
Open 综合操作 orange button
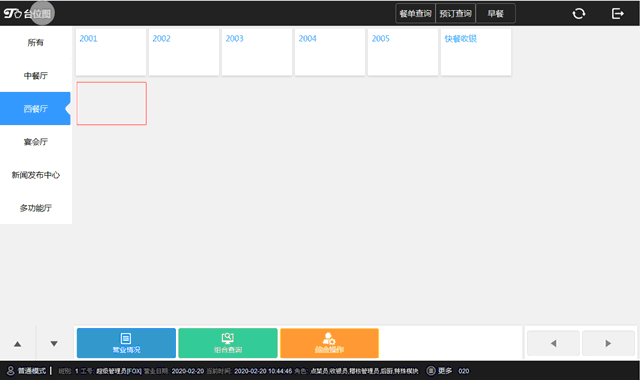point(329,343)
